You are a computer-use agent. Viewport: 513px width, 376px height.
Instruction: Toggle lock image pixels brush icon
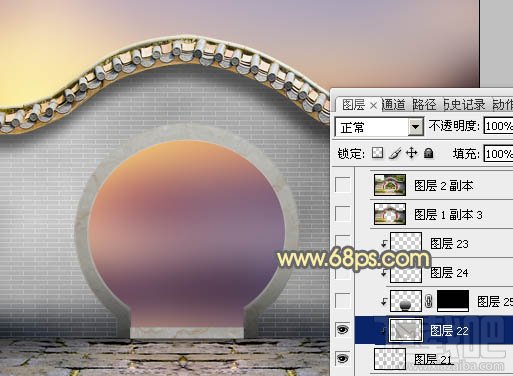pyautogui.click(x=395, y=153)
